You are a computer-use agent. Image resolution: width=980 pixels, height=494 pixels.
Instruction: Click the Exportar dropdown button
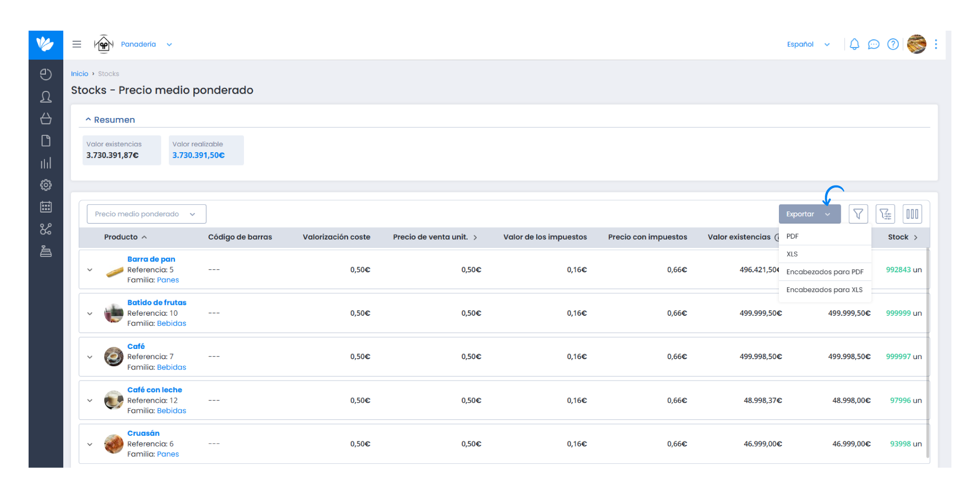coord(810,214)
